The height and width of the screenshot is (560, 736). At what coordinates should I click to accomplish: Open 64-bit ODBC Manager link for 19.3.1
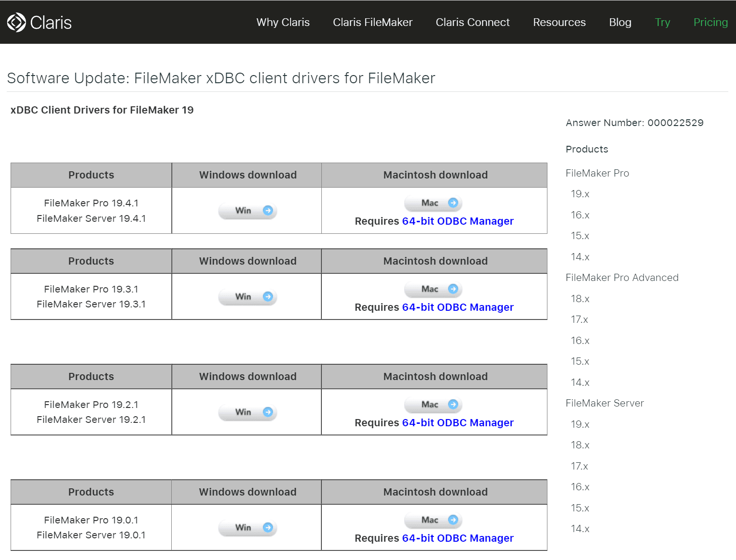tap(458, 307)
